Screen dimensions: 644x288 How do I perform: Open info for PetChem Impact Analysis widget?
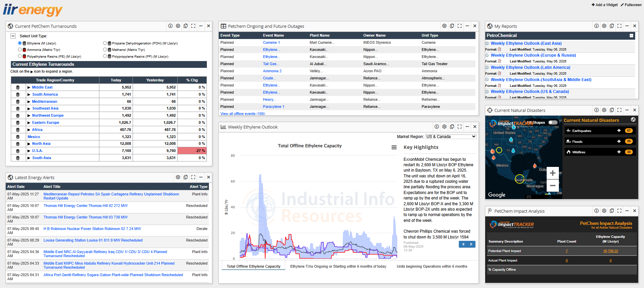(597, 211)
